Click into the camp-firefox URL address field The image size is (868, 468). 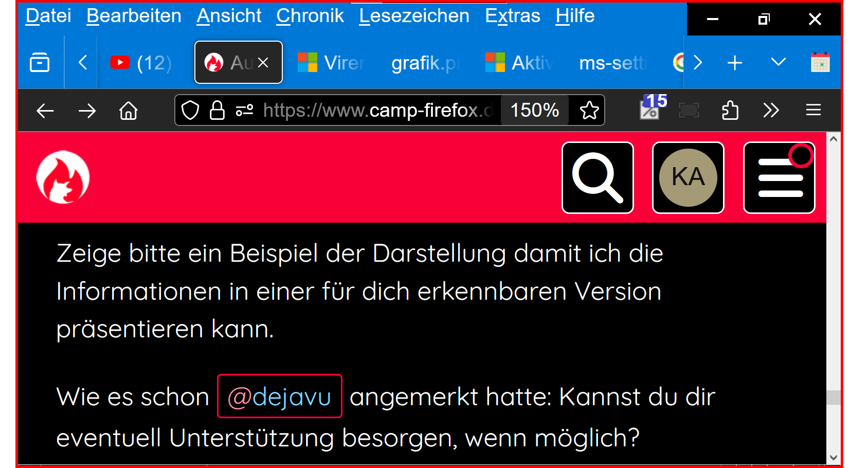tap(378, 110)
